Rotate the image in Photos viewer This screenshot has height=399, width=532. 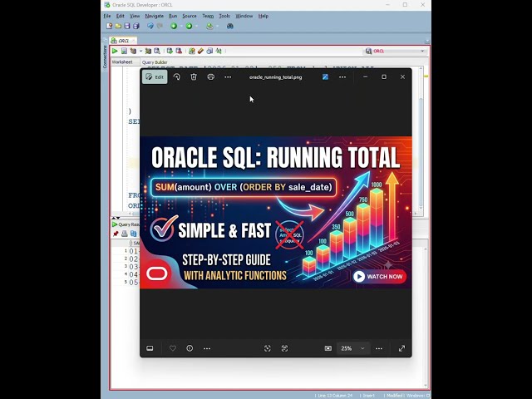click(x=177, y=77)
